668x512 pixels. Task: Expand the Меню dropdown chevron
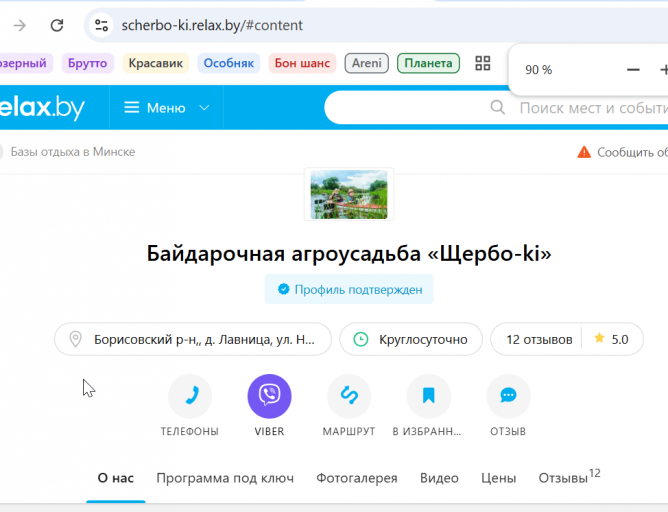tap(204, 108)
